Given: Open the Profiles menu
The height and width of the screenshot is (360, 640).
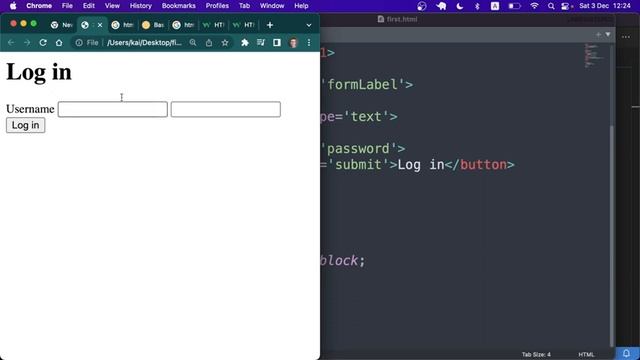Looking at the screenshot, I should tap(217, 6).
